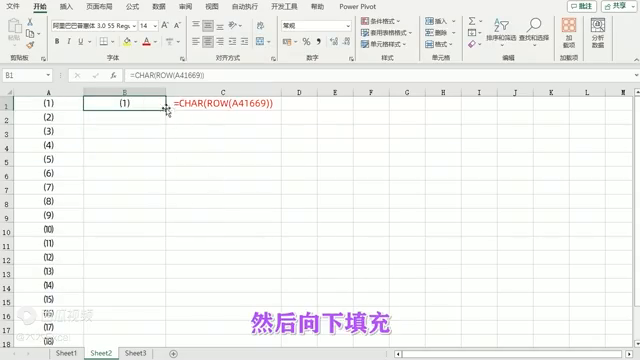This screenshot has width=640, height=360.
Task: Click the insert function fx icon
Action: (113, 75)
